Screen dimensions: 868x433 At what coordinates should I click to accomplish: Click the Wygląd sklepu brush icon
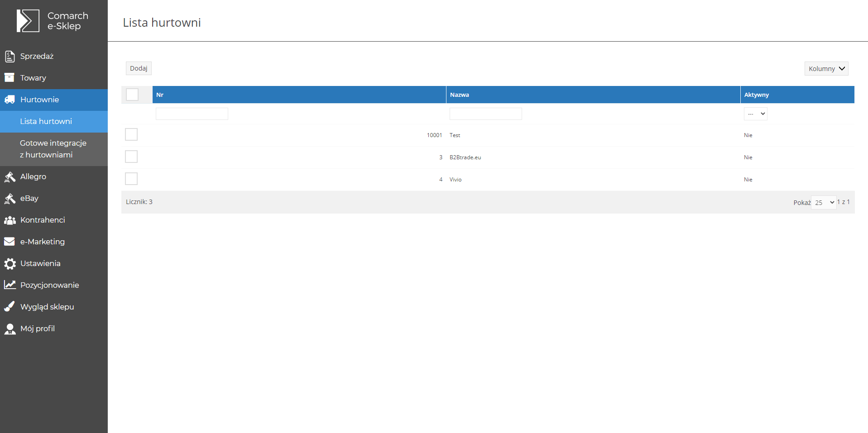pos(10,306)
